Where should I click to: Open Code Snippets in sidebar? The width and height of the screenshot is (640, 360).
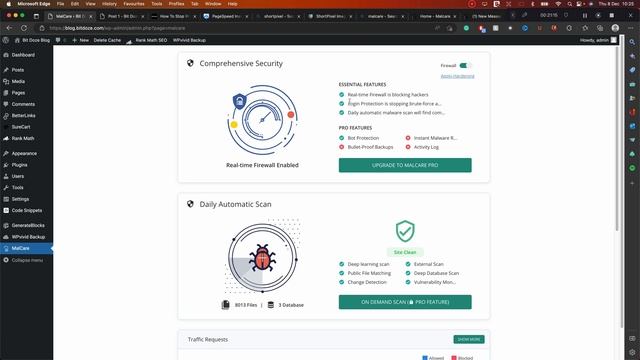pyautogui.click(x=27, y=211)
